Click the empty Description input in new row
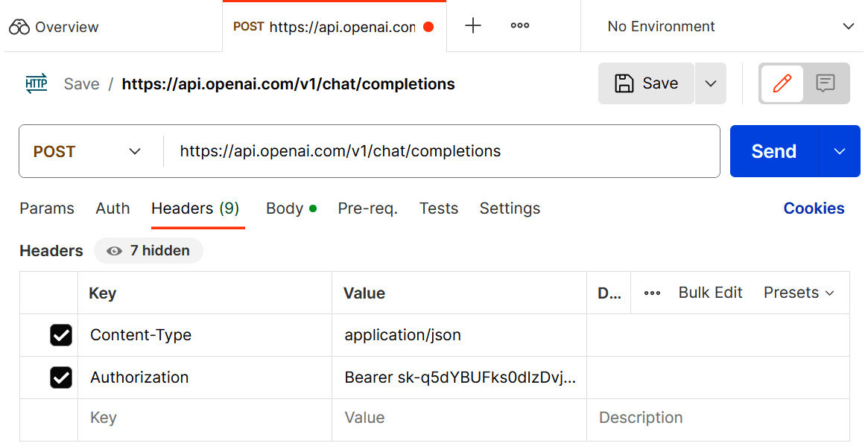 click(718, 418)
